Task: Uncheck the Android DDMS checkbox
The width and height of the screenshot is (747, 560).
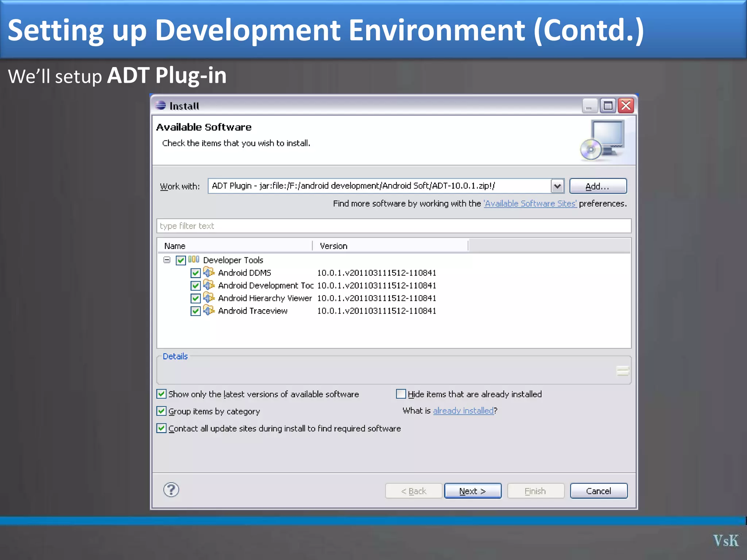Action: pos(196,273)
